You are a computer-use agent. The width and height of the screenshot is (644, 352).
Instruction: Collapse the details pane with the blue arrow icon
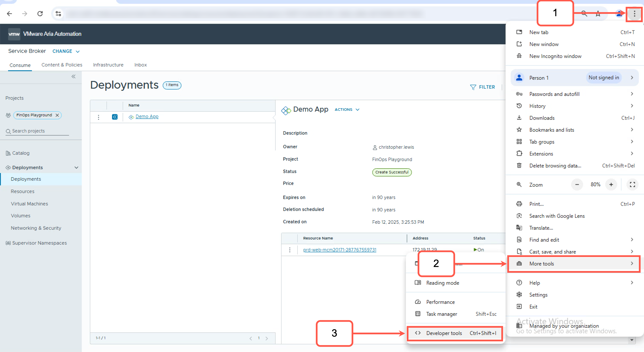(115, 117)
